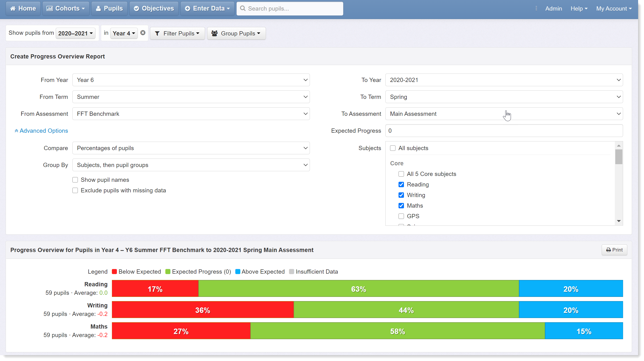Click the Pupils person icon
644x361 pixels.
tap(98, 8)
